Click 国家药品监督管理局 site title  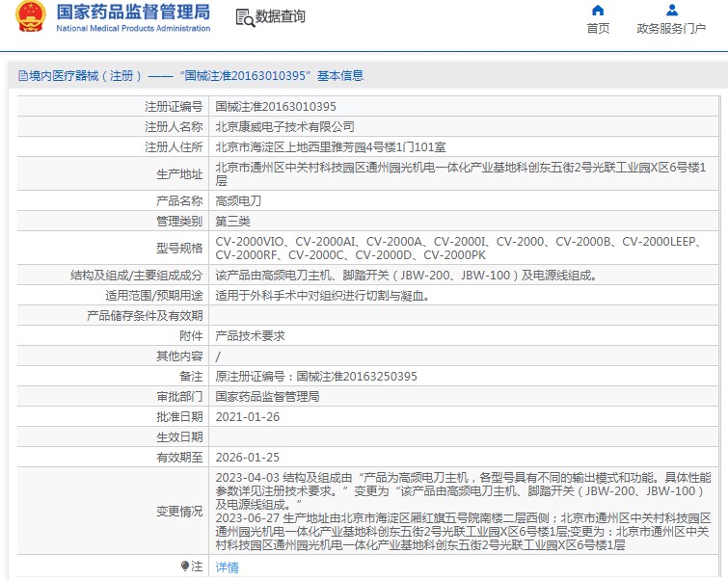[x=133, y=13]
